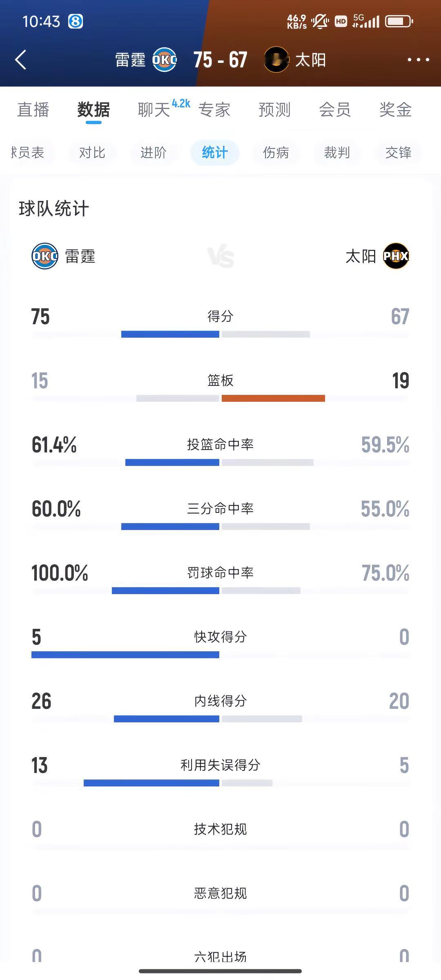
Task: Select the 对比 sub-tab
Action: click(x=92, y=152)
